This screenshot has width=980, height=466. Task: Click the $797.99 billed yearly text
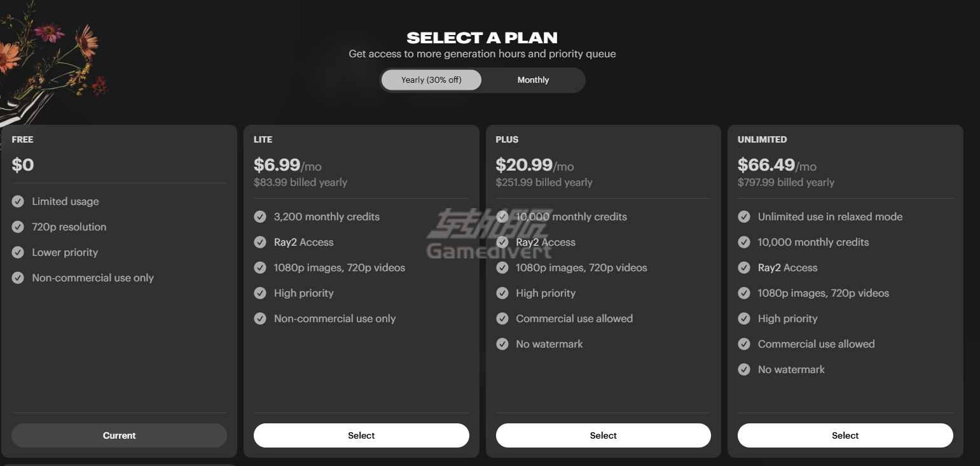[786, 182]
